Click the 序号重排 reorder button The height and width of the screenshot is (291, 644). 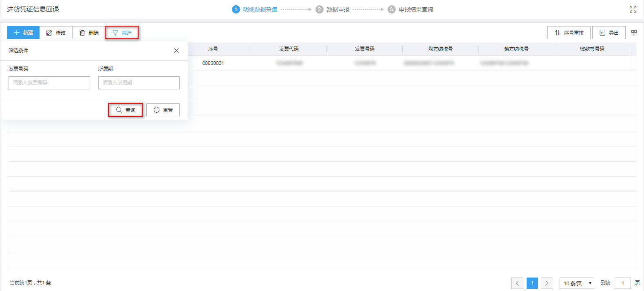click(569, 33)
